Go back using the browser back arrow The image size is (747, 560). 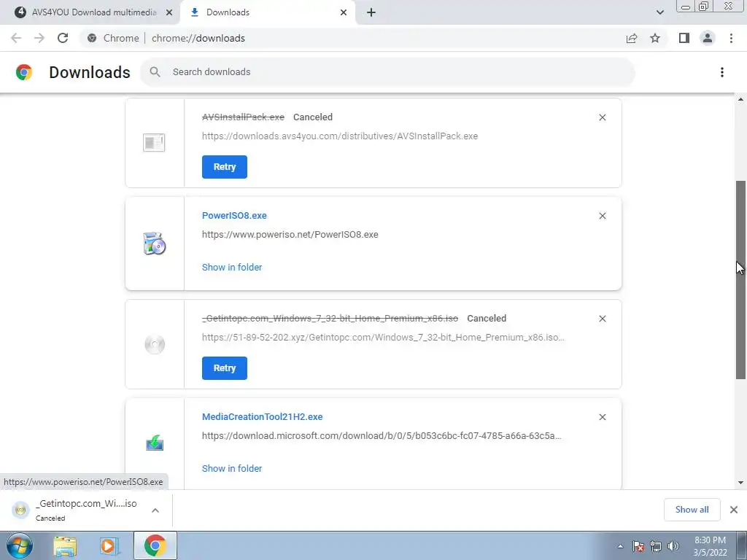(x=16, y=38)
